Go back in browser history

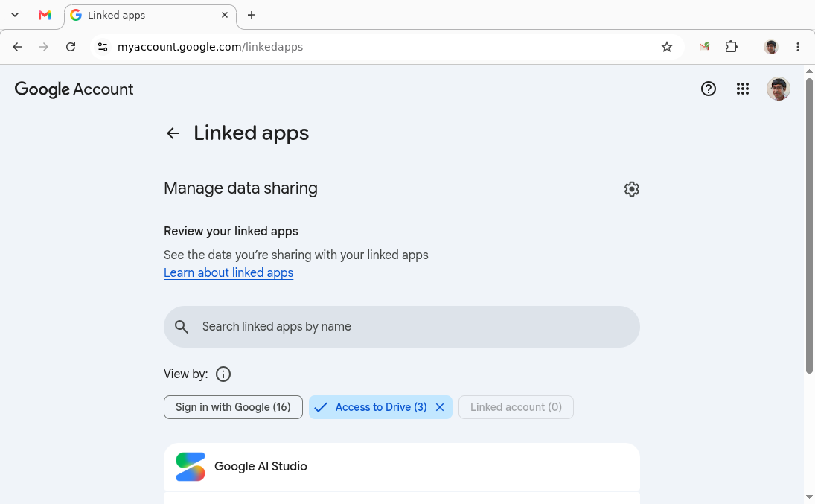pyautogui.click(x=17, y=47)
